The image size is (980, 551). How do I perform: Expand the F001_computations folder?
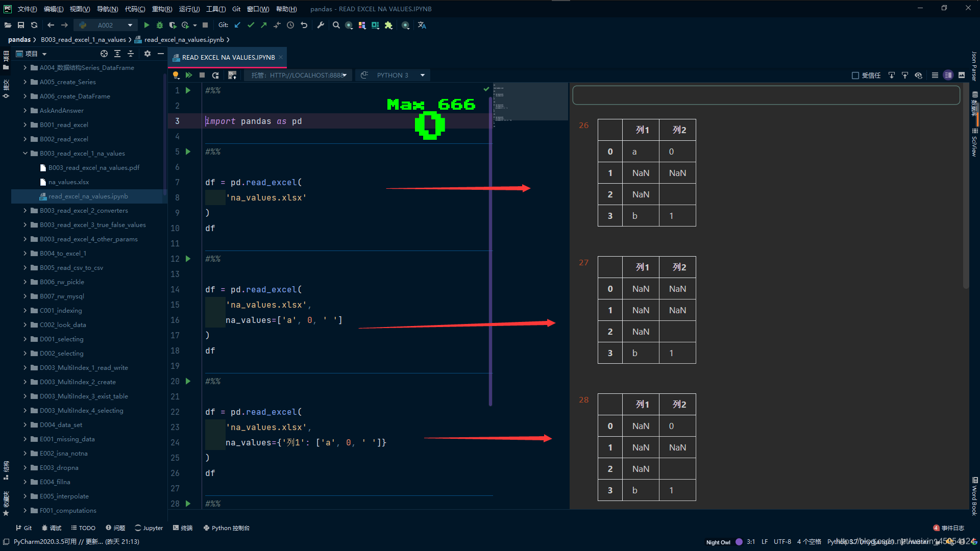(x=25, y=510)
